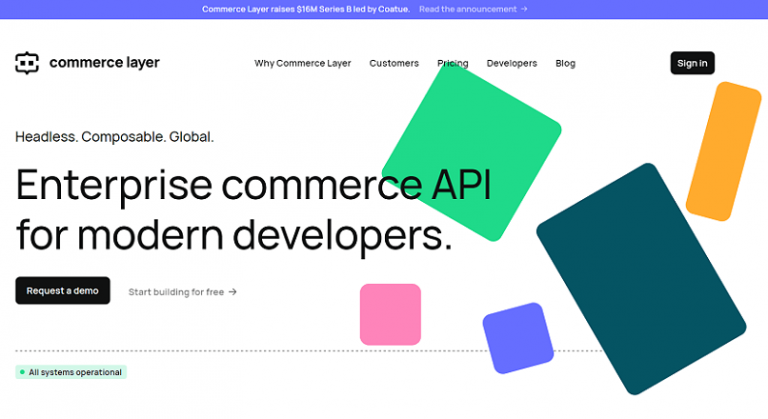Go to the Customers page
The height and width of the screenshot is (419, 768).
394,63
